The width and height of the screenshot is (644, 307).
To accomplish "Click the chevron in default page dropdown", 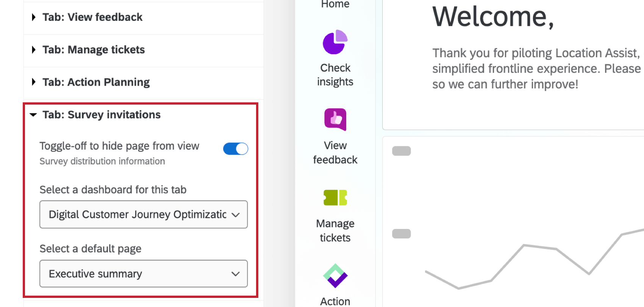I will click(236, 274).
